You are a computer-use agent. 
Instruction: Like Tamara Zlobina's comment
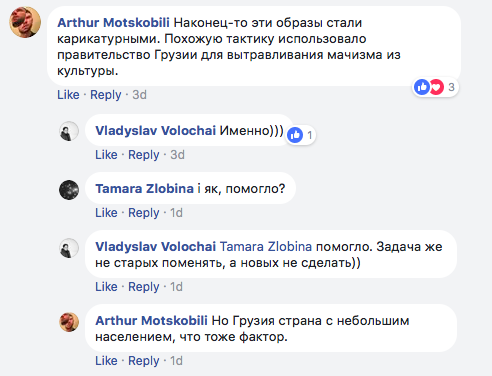(x=106, y=213)
